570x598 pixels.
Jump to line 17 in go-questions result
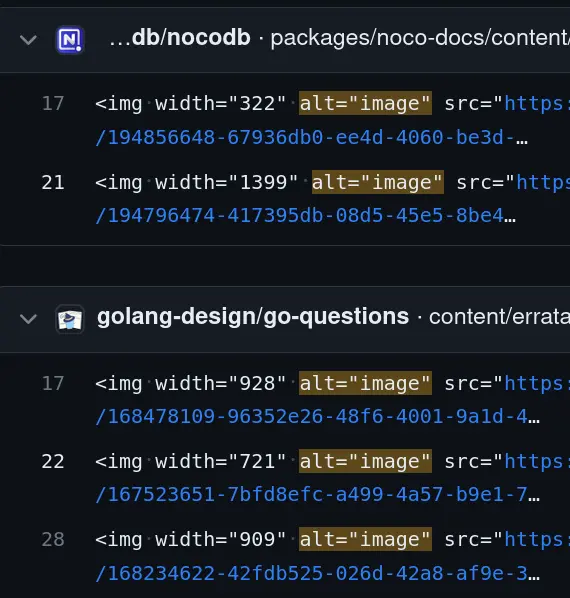point(53,383)
